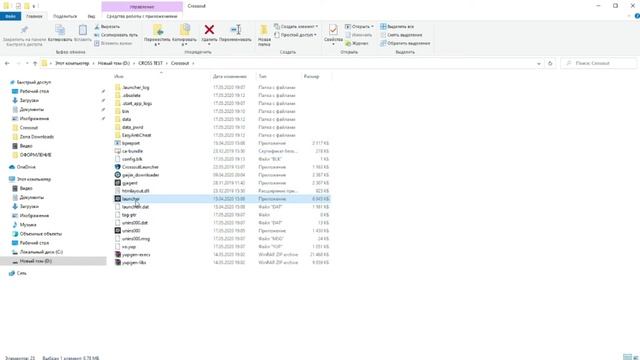Click Select all (Выделить все)
Viewport: 640px width, 360px height.
point(397,27)
